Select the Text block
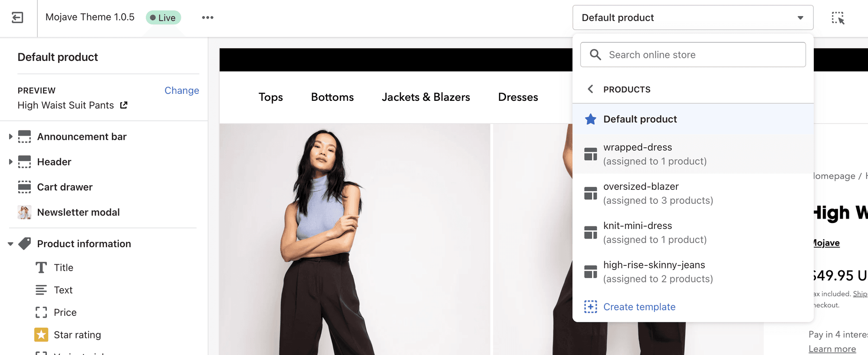 tap(63, 290)
